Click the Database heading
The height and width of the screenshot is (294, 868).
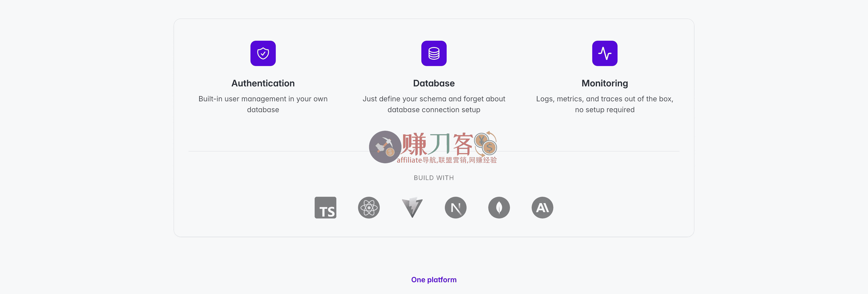point(434,83)
